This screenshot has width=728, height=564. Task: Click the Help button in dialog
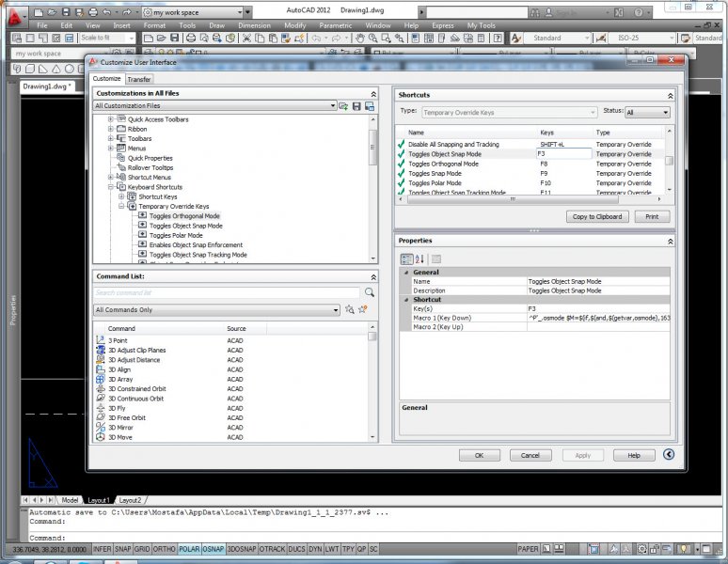[634, 456]
